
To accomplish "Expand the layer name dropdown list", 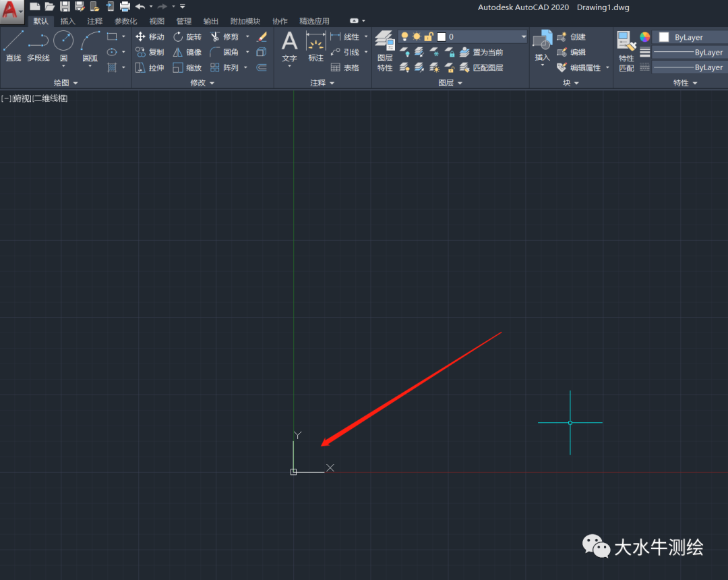I will coord(523,37).
